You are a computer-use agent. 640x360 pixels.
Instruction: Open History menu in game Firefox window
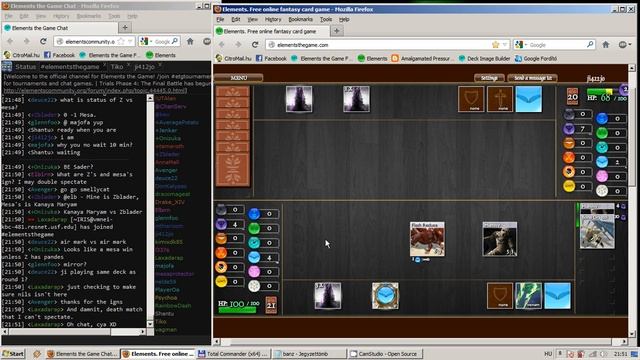pos(273,19)
